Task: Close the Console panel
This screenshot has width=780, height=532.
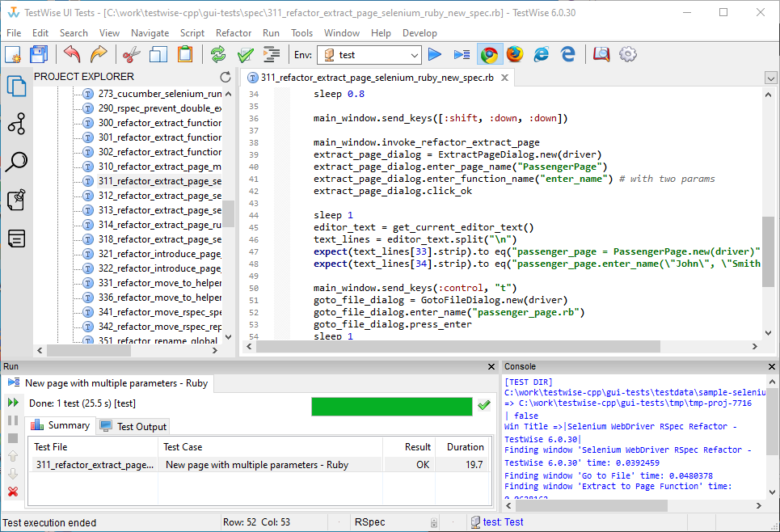Action: point(772,367)
